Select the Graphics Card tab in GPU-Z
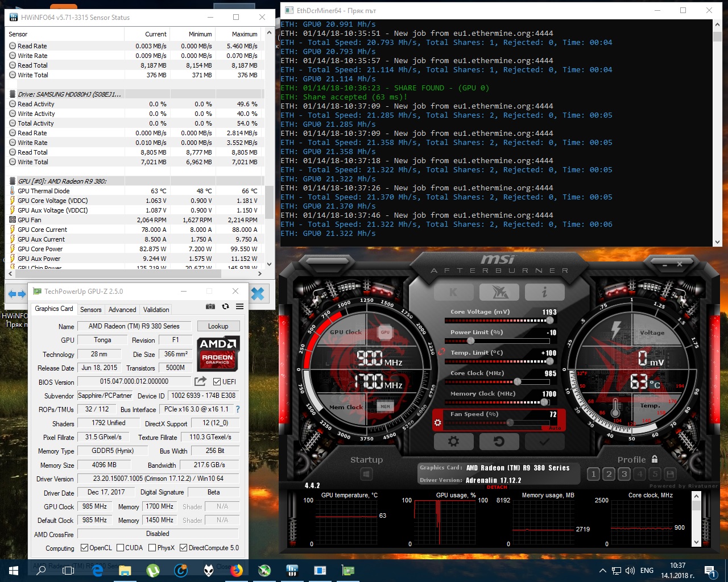The image size is (728, 582). [54, 309]
